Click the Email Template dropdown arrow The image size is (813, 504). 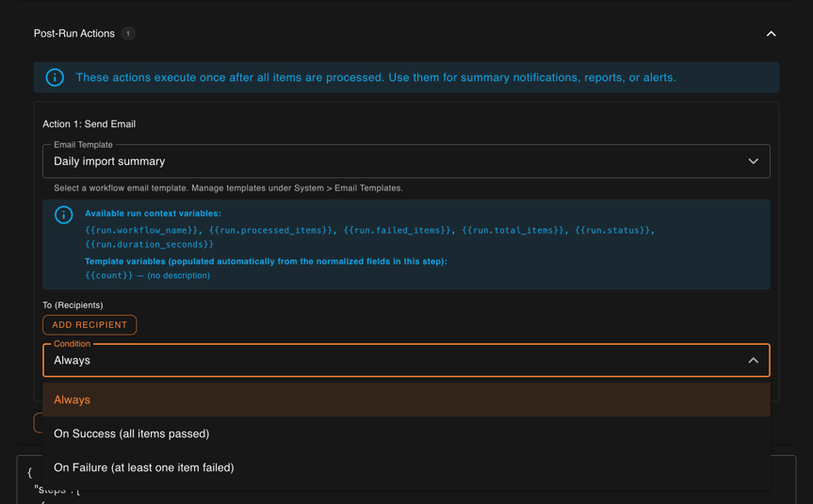click(753, 161)
